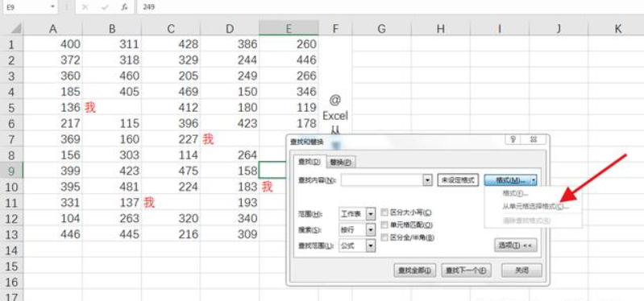Close the 查找和替换 dialog with X

coord(534,140)
